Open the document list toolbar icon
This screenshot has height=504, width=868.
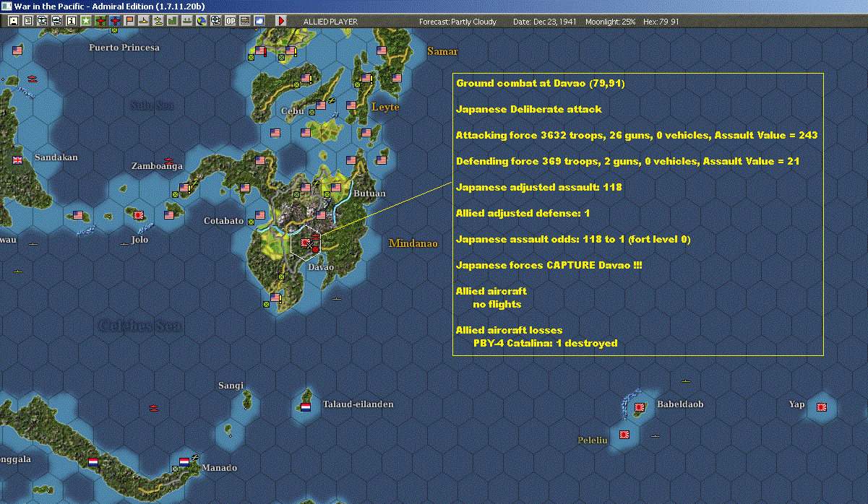[27, 21]
